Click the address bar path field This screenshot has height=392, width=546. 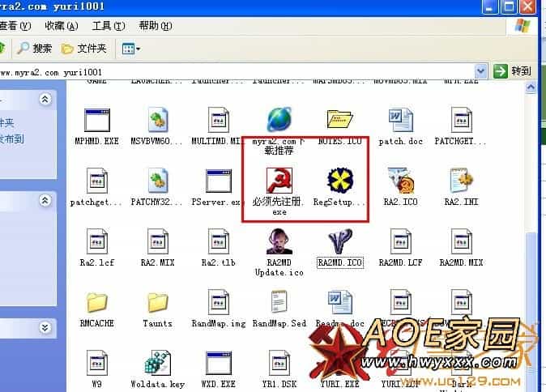tap(237, 72)
